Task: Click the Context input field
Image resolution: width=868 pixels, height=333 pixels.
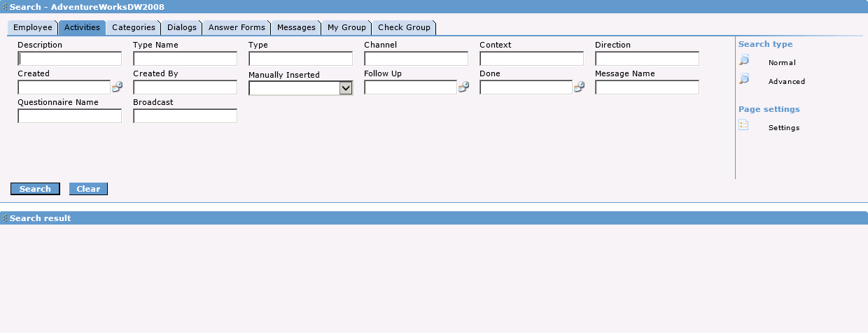Action: pos(531,59)
